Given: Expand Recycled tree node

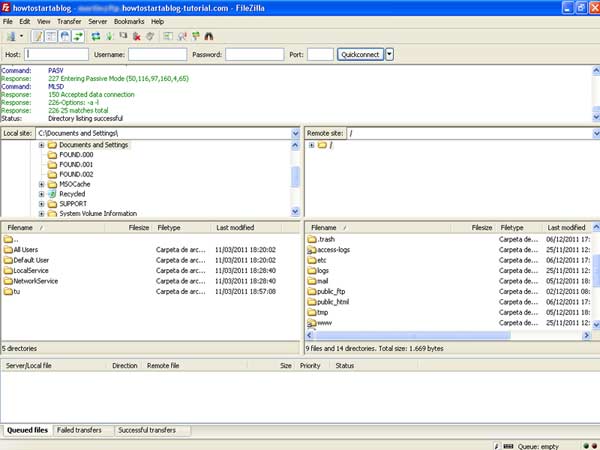Looking at the screenshot, I should 41,194.
